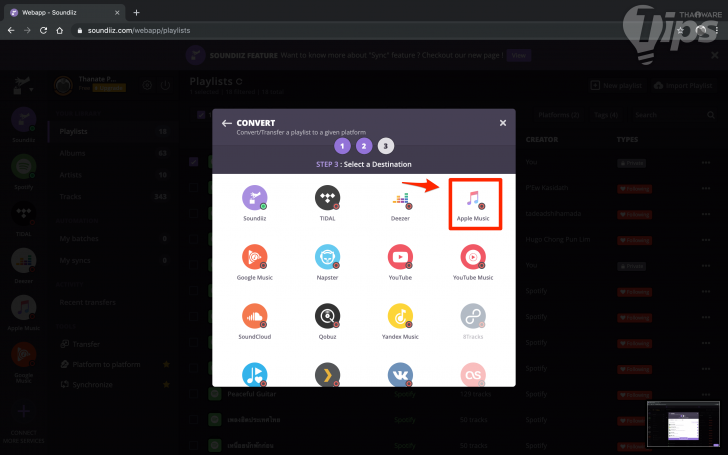Open My syncs in the sidebar
The height and width of the screenshot is (455, 728).
click(x=113, y=260)
